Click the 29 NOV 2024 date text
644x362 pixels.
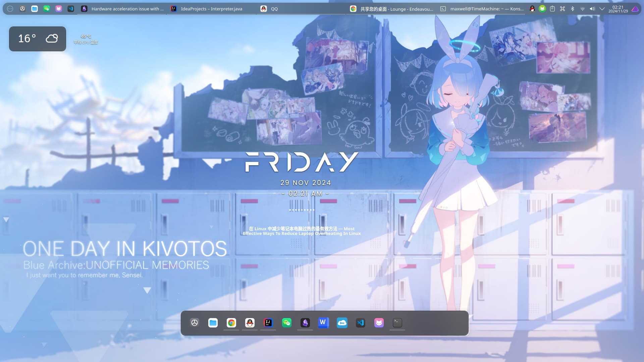coord(306,183)
